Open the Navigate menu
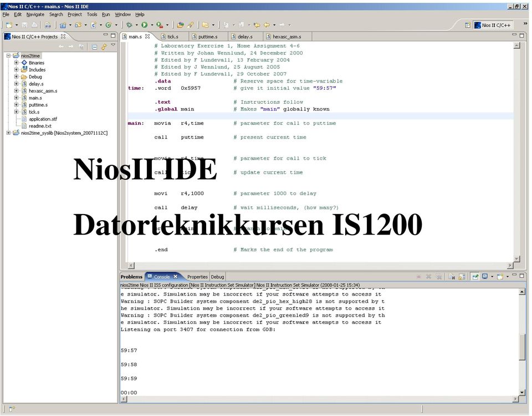This screenshot has width=532, height=416. click(x=35, y=14)
